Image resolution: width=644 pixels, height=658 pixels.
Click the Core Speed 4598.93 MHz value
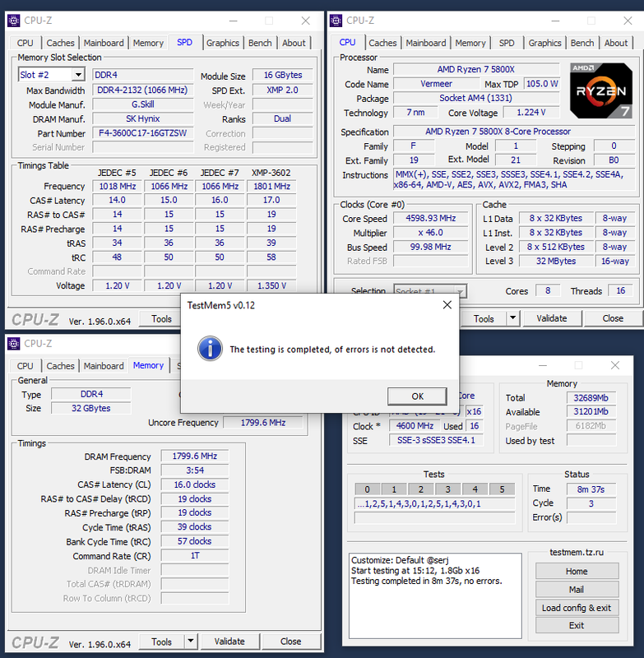click(x=430, y=218)
